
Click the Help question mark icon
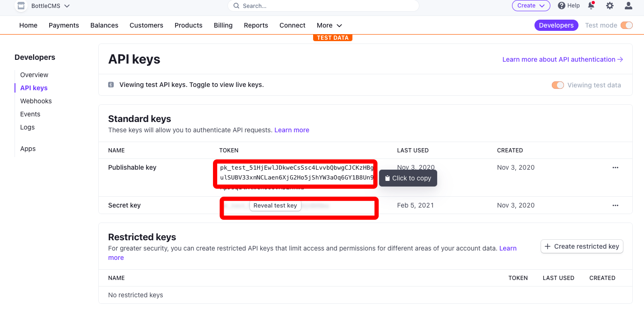tap(562, 6)
